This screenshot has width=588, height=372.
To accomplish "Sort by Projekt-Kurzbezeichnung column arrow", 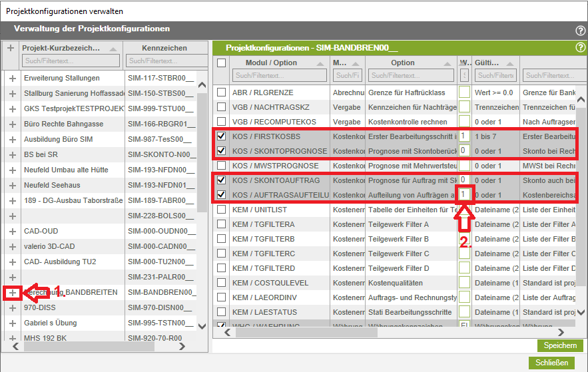I will (113, 49).
